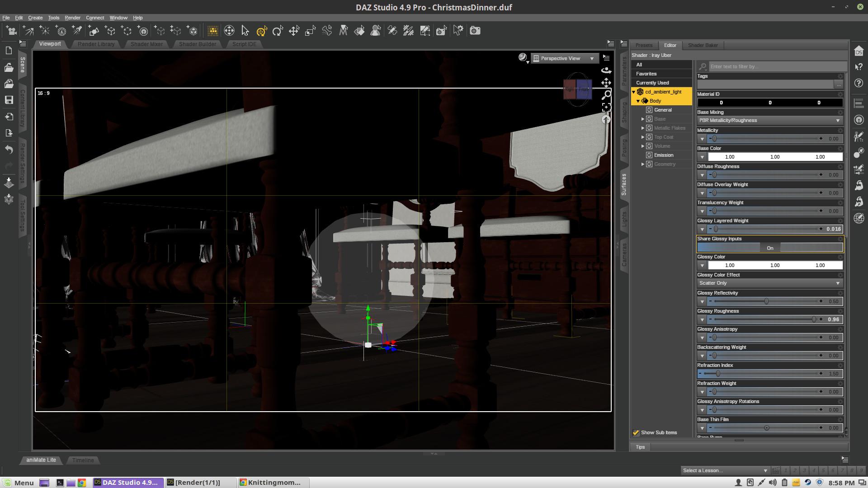The height and width of the screenshot is (488, 868).
Task: Select the Rotate tool in toolbar
Action: point(278,31)
